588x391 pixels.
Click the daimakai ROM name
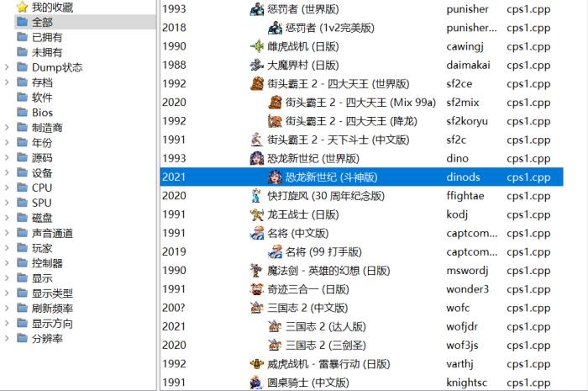(469, 65)
